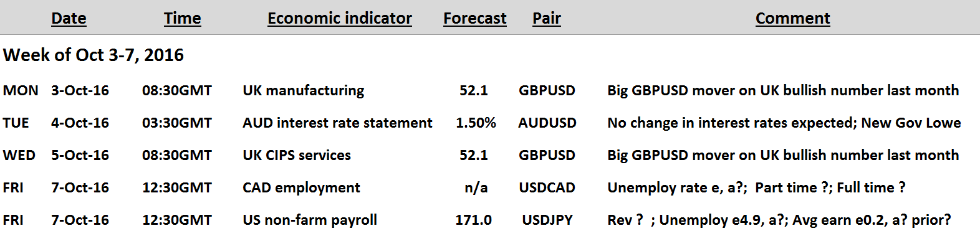Select the USDJPY pair cell
Image resolution: width=980 pixels, height=236 pixels.
[547, 220]
